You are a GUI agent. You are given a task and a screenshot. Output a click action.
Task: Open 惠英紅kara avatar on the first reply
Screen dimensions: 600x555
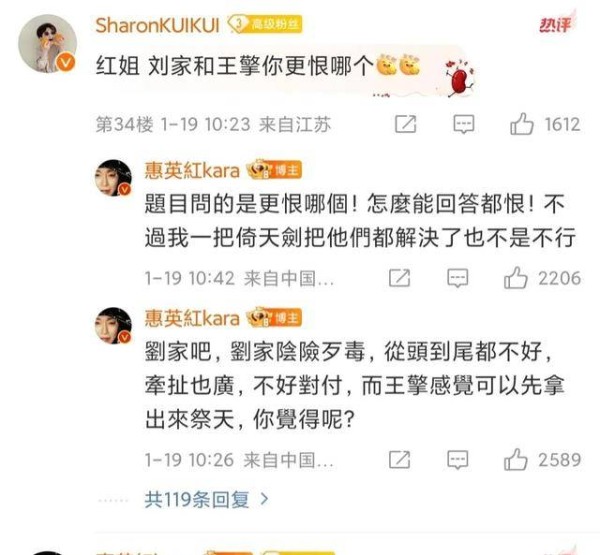[x=113, y=178]
